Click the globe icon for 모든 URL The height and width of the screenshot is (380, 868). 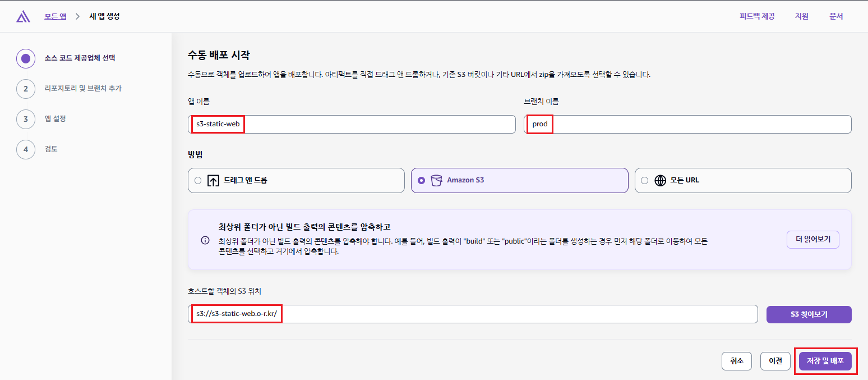tap(661, 181)
